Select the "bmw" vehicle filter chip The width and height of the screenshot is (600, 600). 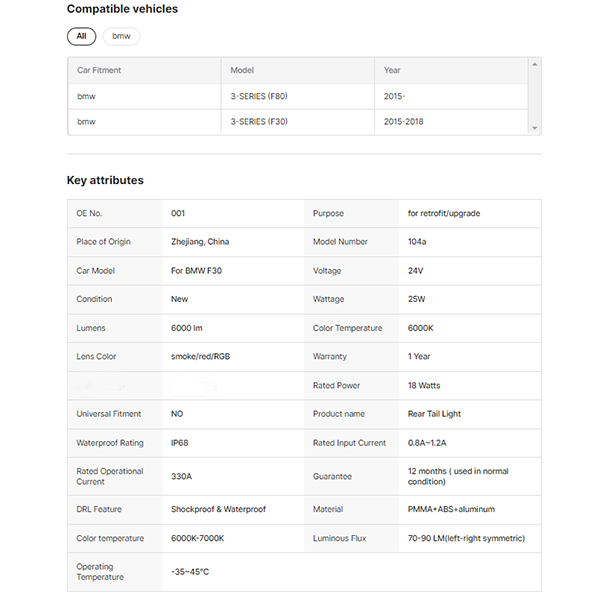coord(121,36)
